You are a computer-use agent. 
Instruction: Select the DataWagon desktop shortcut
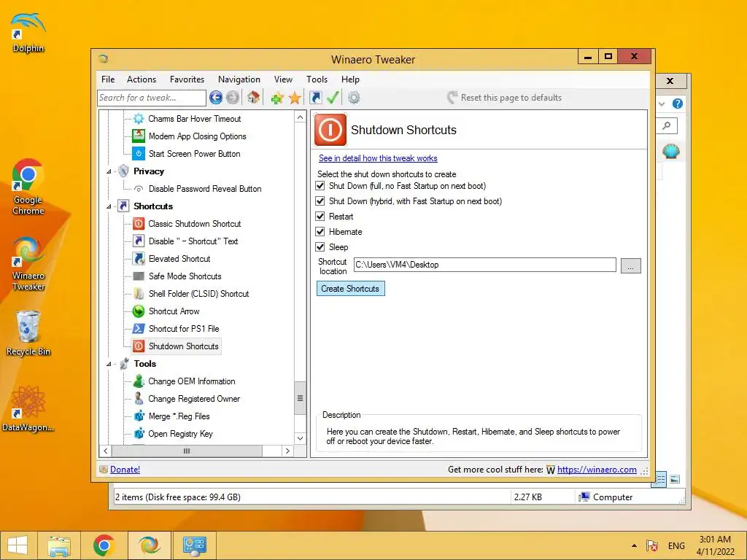[28, 408]
